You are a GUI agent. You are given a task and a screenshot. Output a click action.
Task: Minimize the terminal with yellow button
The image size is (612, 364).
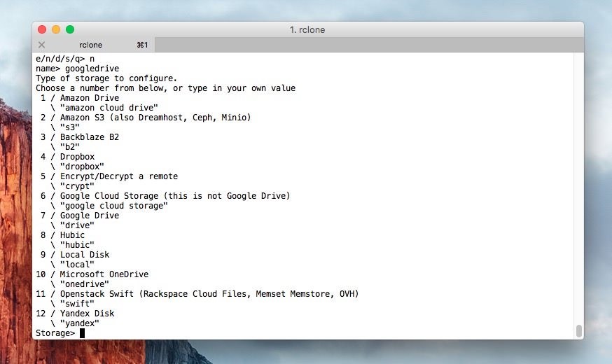click(x=56, y=29)
